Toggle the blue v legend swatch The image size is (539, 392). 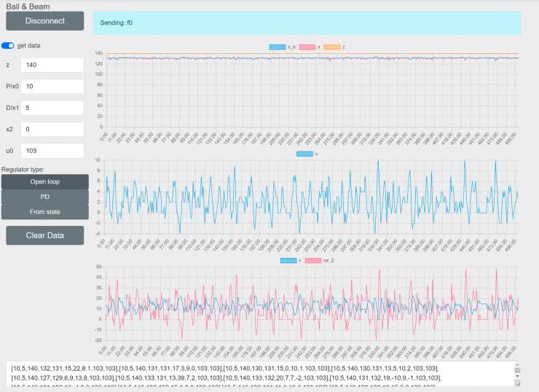click(288, 260)
